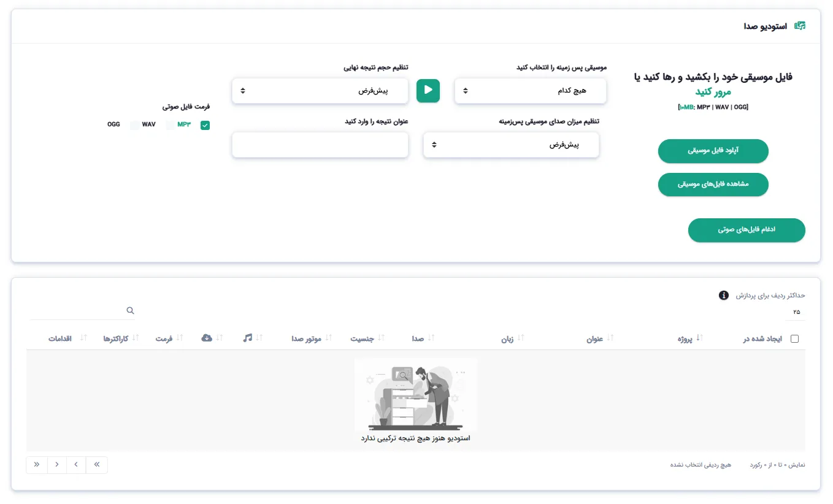Uncheck the MP3 format checkbox
833x504 pixels.
click(x=205, y=125)
